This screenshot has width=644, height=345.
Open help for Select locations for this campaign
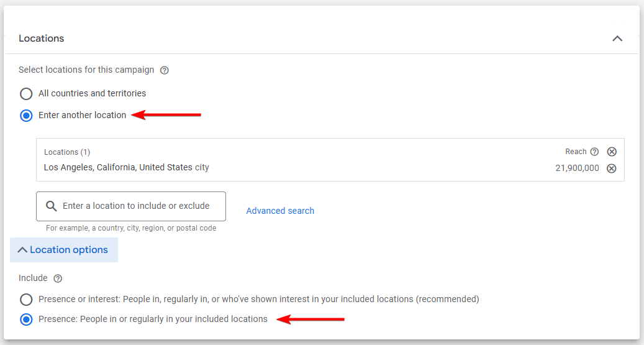[164, 70]
